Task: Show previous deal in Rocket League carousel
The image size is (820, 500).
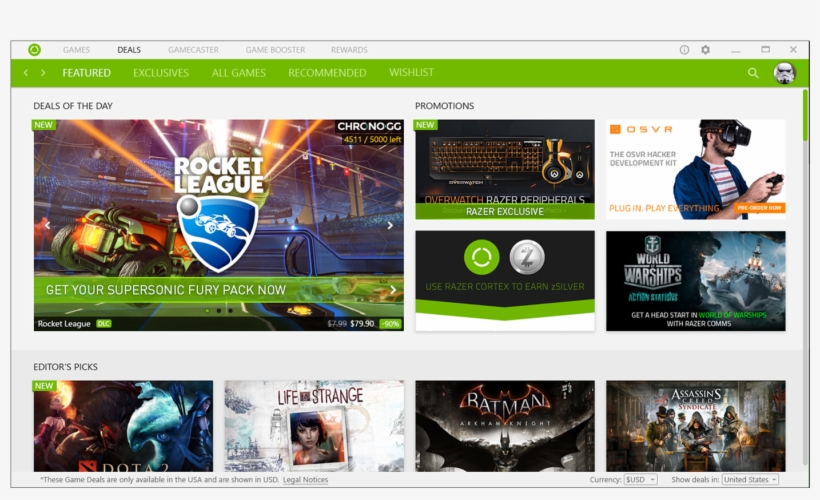Action: coord(48,225)
